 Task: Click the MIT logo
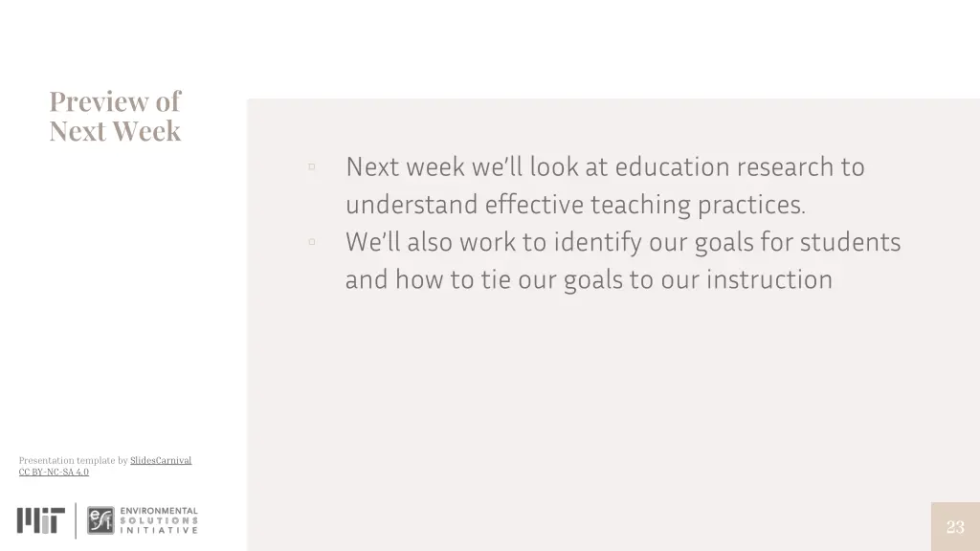pyautogui.click(x=40, y=520)
